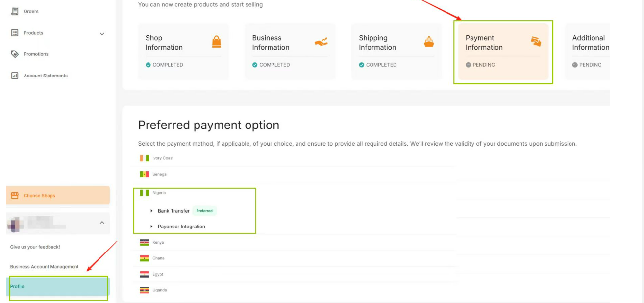Click the green check icon under Shipping Information
The width and height of the screenshot is (644, 303).
361,65
